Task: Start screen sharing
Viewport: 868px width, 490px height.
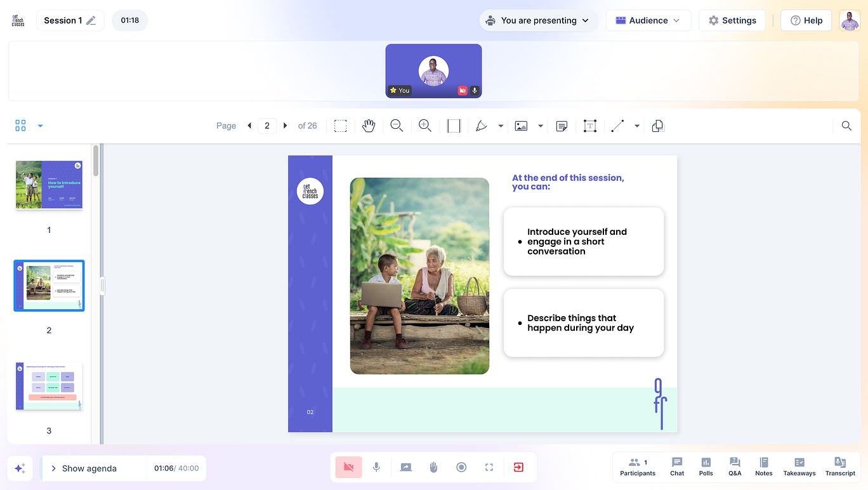Action: (405, 467)
